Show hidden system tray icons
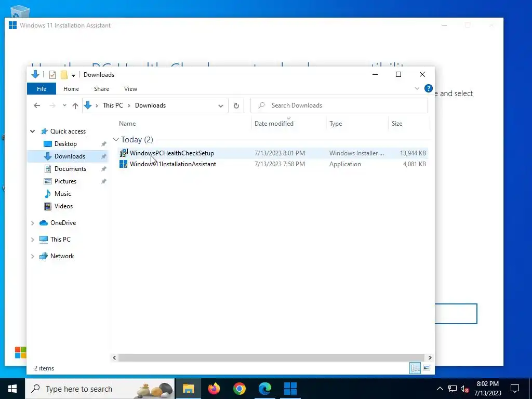The height and width of the screenshot is (399, 532). click(x=440, y=389)
